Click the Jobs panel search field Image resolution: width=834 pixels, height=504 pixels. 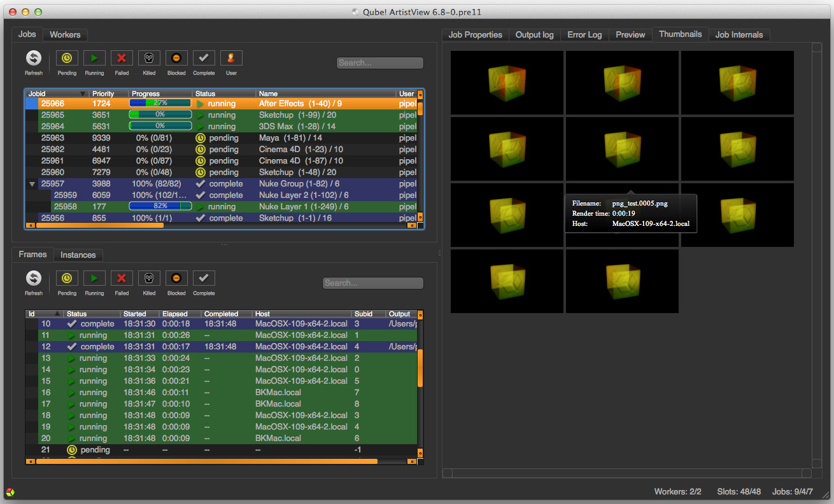[x=379, y=63]
